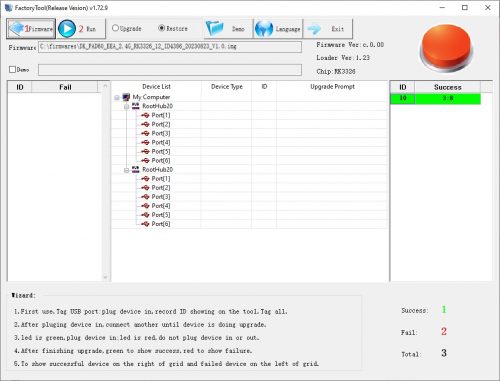Select Port[5] USB icon under first RootHub20

[x=145, y=151]
